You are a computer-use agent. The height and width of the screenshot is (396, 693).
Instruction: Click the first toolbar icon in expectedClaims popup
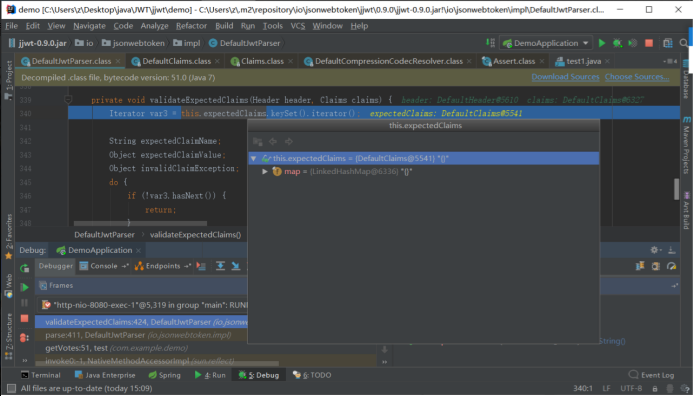pos(258,141)
